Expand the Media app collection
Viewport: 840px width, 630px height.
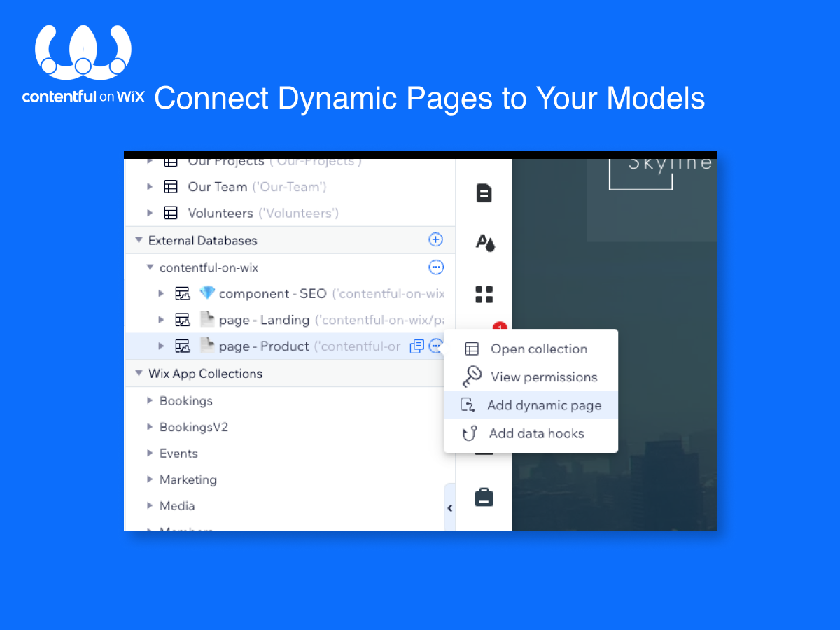pos(150,505)
